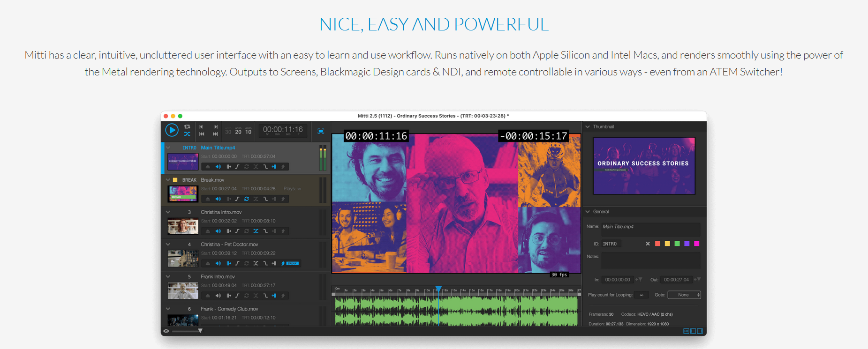Image resolution: width=868 pixels, height=349 pixels.
Task: Collapse the Christina - Pet Doctor.mov cue chevron
Action: (168, 245)
